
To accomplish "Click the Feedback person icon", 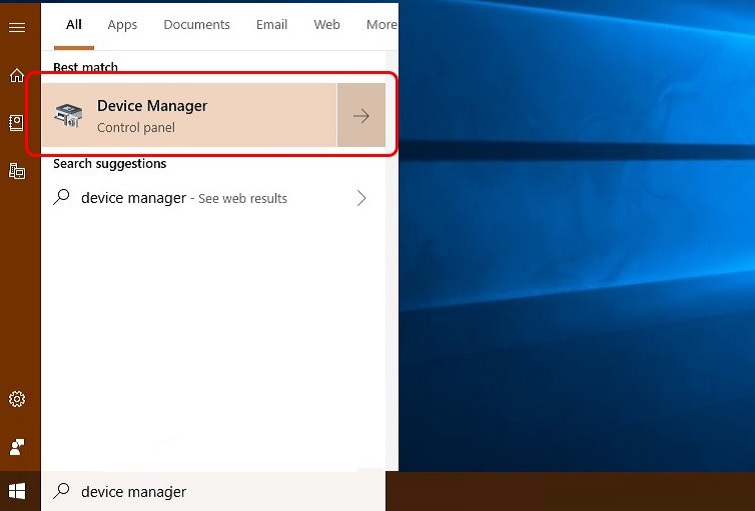I will pyautogui.click(x=17, y=446).
